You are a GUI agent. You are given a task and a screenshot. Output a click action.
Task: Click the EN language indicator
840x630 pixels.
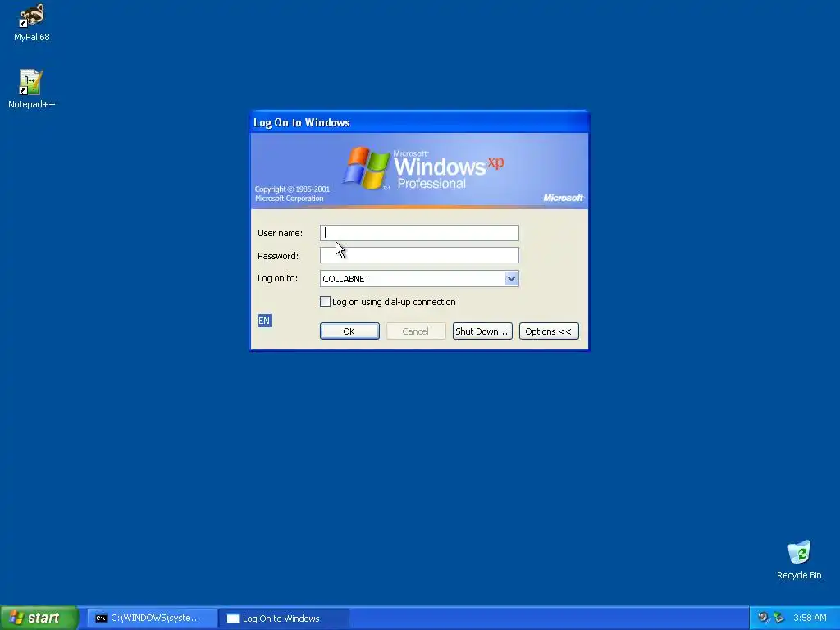tap(264, 321)
